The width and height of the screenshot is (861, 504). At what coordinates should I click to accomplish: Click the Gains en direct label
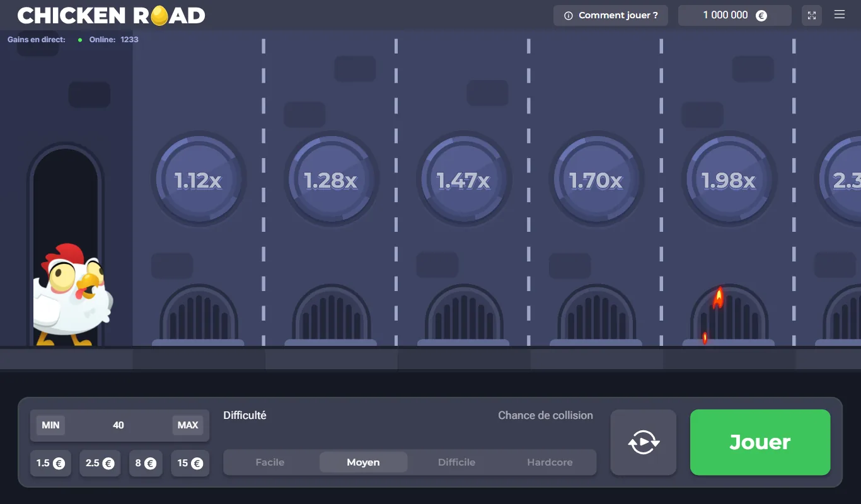37,40
